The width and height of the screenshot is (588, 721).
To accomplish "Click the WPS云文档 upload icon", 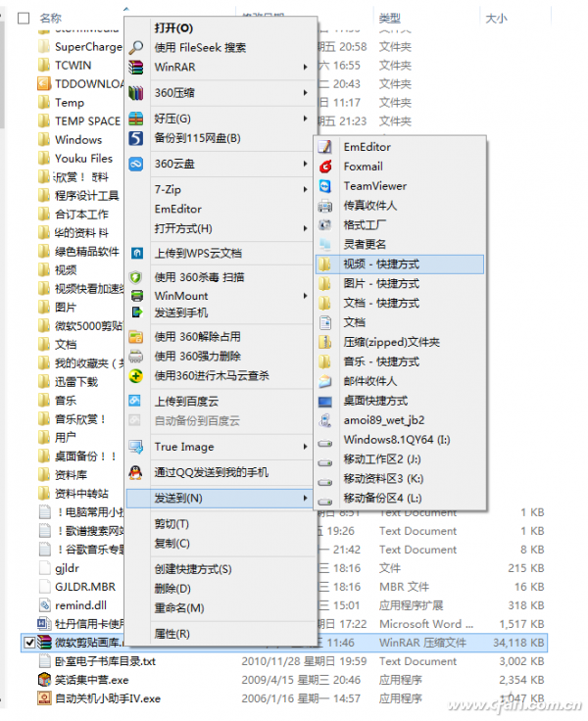I will click(x=136, y=253).
